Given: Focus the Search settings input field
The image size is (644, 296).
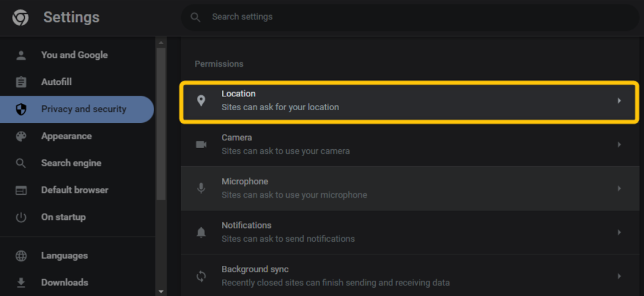Looking at the screenshot, I should pyautogui.click(x=410, y=17).
